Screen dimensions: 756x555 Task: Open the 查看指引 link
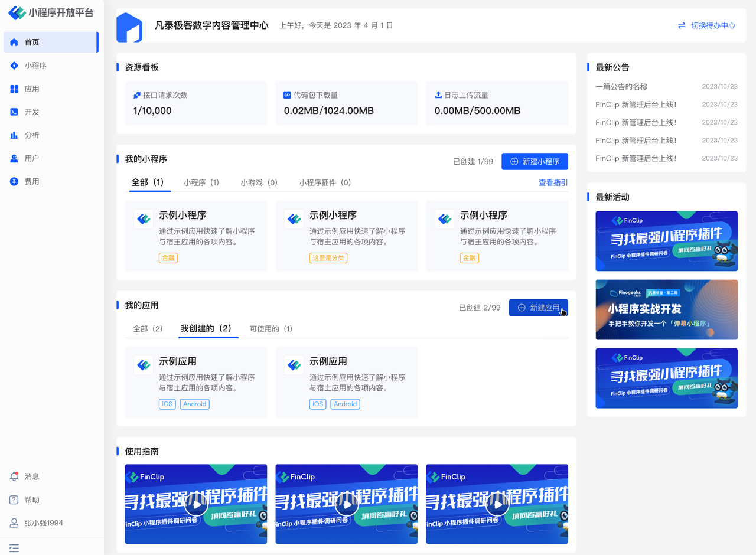tap(553, 183)
